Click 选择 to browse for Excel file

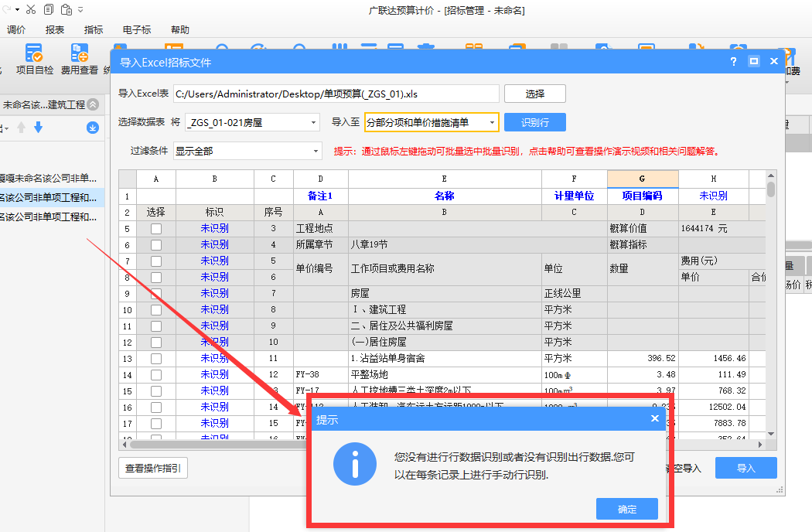point(535,94)
